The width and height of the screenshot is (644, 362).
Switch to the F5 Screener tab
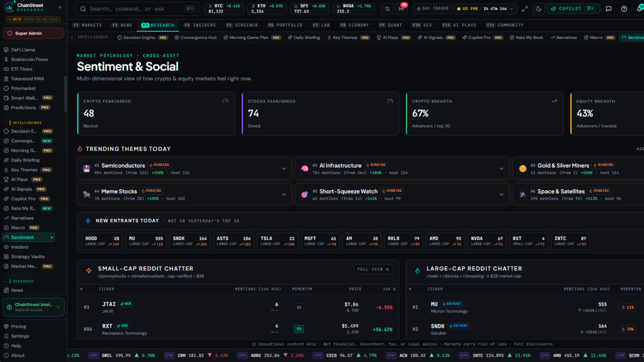tap(242, 25)
